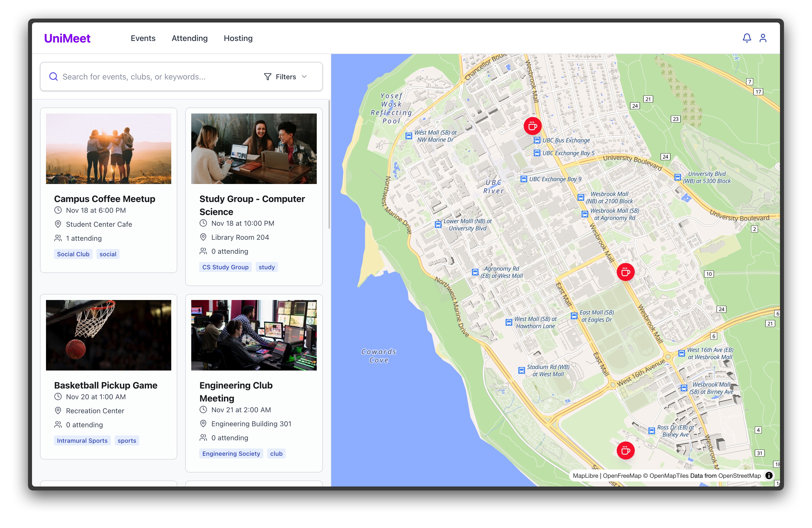Click the coffee marker near UBC Bus Exchange

pyautogui.click(x=532, y=126)
